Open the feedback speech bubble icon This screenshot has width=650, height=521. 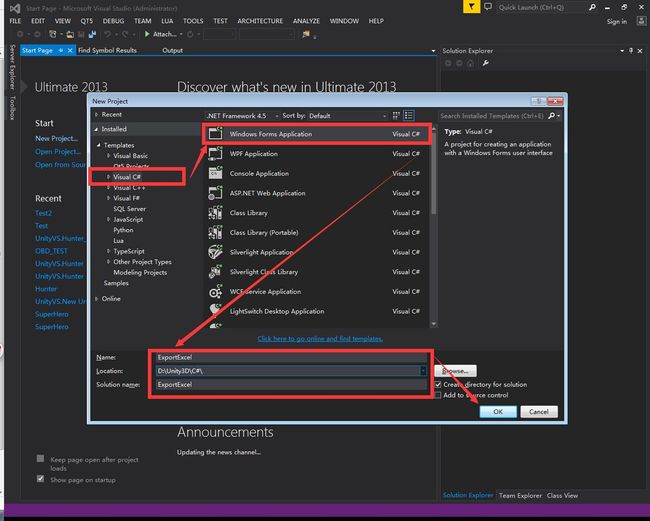[x=488, y=7]
